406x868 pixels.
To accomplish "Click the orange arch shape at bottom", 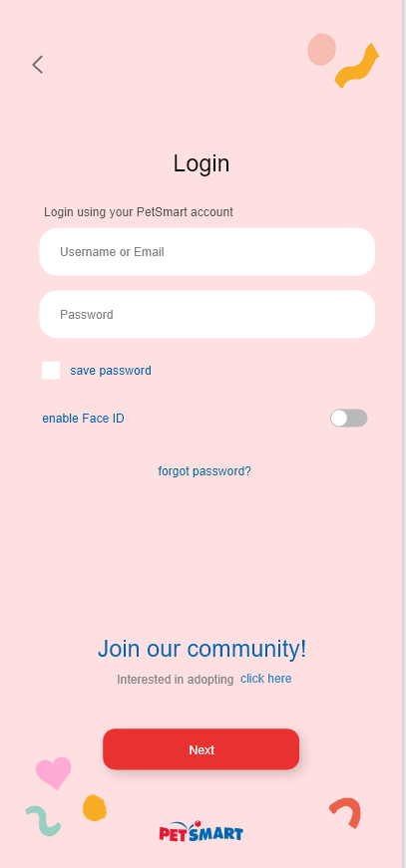I will click(x=345, y=812).
